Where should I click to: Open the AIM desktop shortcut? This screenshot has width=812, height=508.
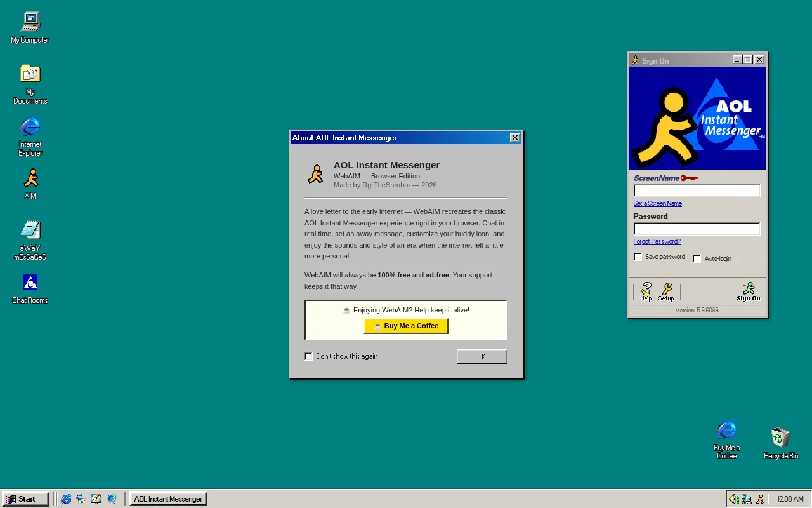click(x=30, y=184)
